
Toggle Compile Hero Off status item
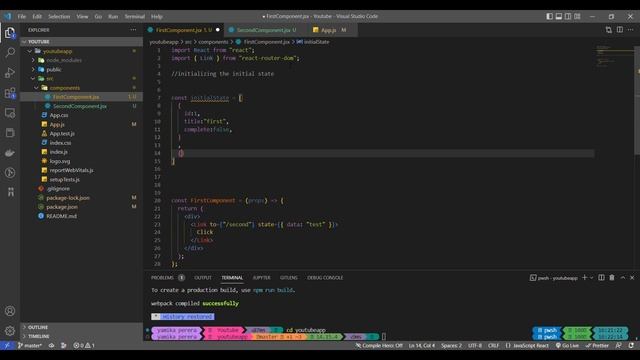pyautogui.click(x=379, y=345)
